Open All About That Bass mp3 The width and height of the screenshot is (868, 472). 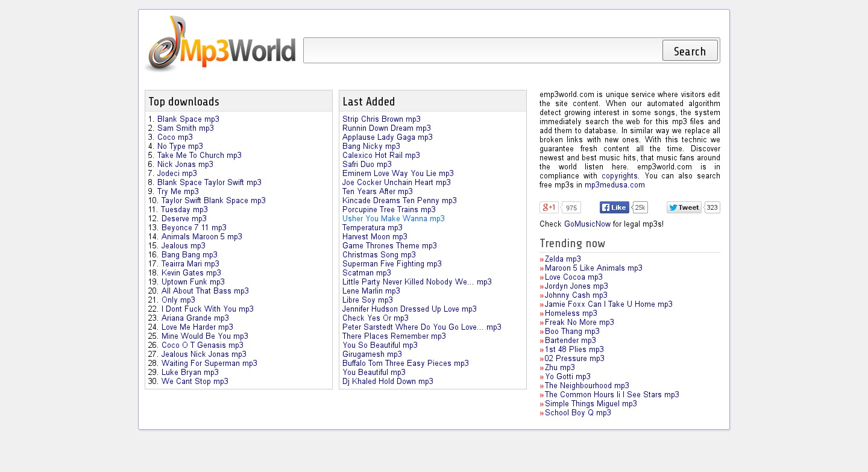[205, 291]
